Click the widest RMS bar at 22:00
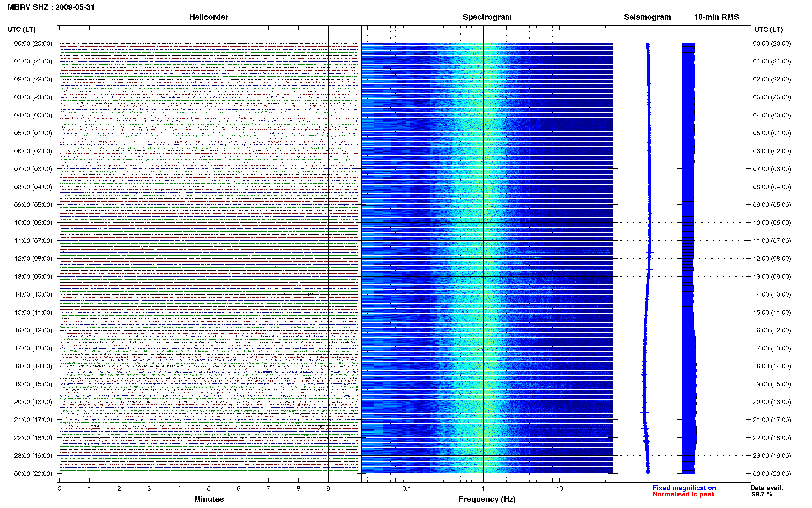The width and height of the screenshot is (812, 508). pos(689,437)
